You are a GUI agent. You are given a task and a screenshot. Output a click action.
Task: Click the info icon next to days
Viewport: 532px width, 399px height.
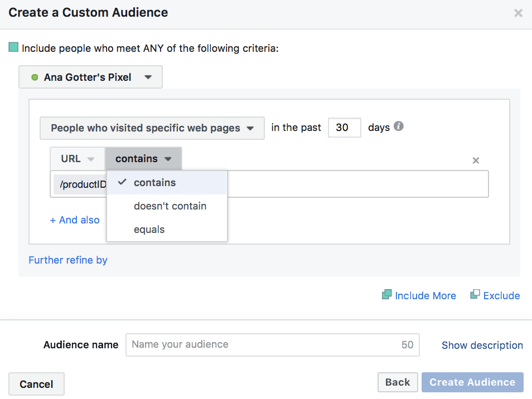click(x=399, y=126)
